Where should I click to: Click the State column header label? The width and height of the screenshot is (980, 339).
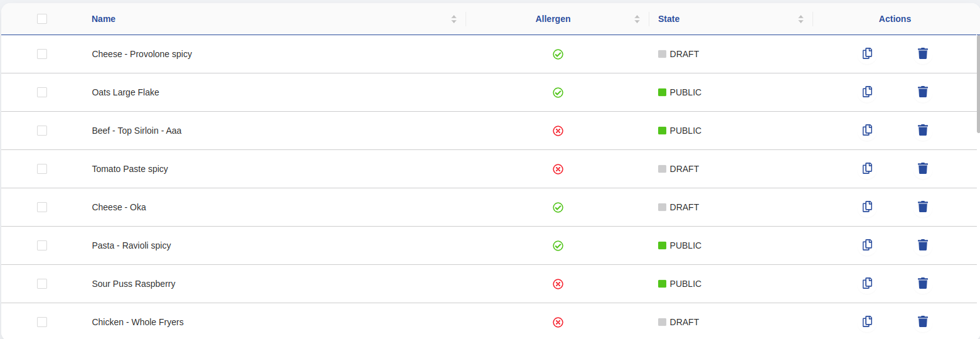tap(669, 19)
